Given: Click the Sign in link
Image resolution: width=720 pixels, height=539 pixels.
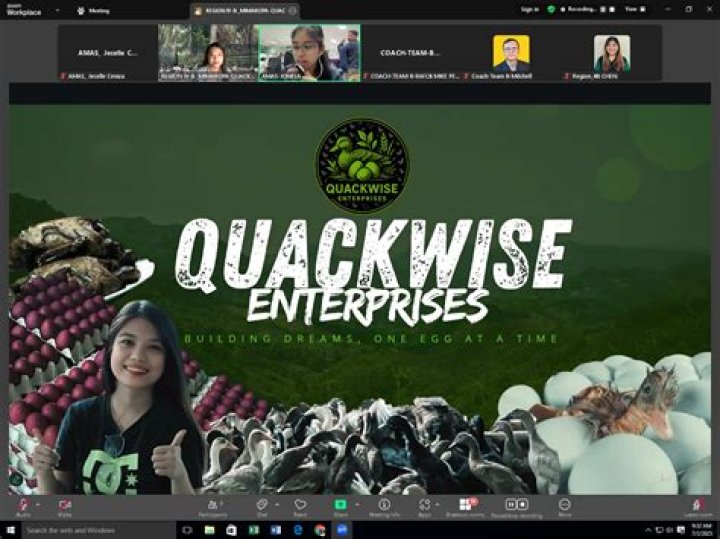Looking at the screenshot, I should coord(529,9).
